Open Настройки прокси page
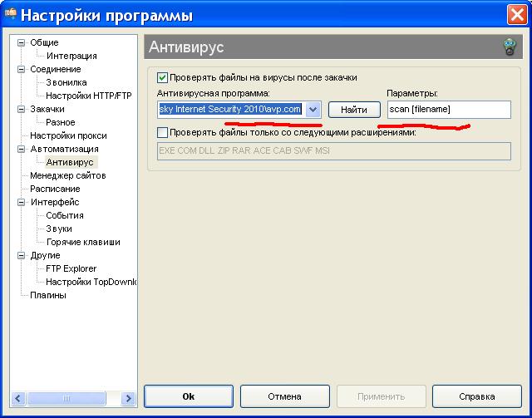 coord(68,135)
